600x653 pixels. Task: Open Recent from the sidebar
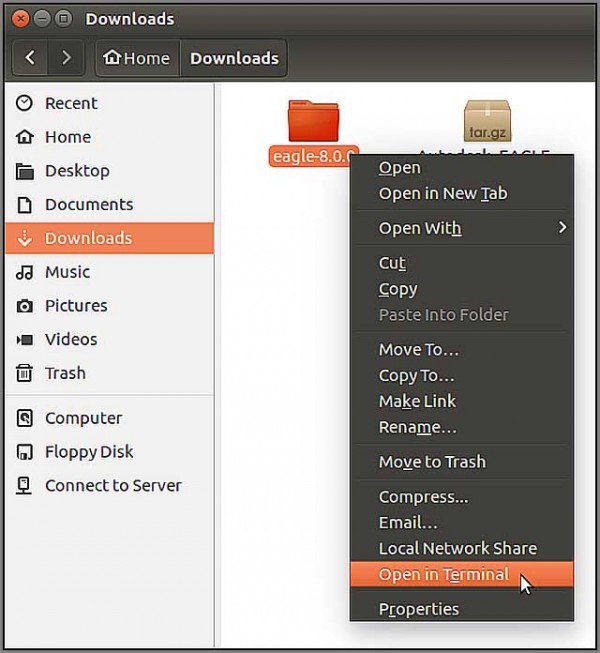tap(70, 103)
